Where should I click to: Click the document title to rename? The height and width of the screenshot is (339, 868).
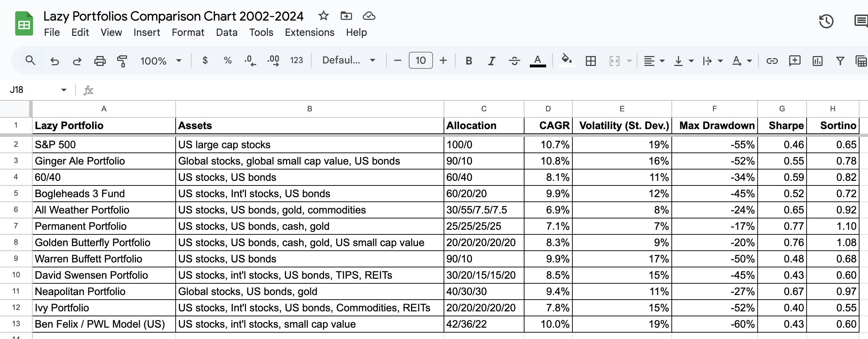coord(174,16)
